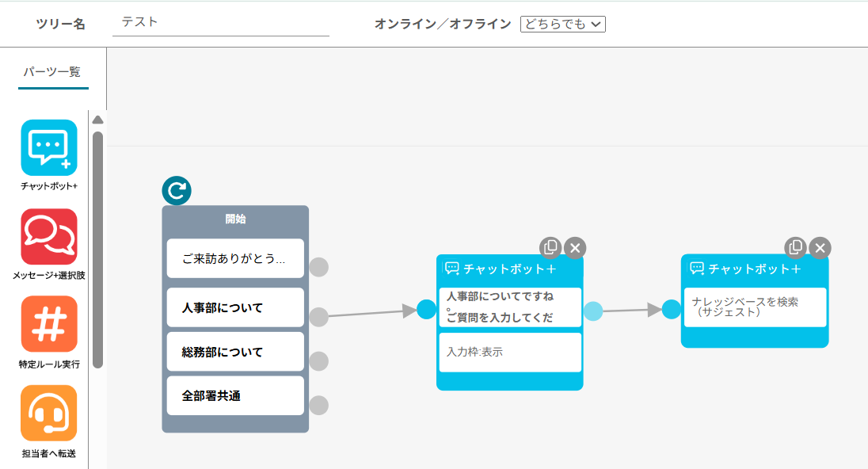Open the ご来訪ありがとう... message item
The height and width of the screenshot is (469, 868).
(x=235, y=258)
